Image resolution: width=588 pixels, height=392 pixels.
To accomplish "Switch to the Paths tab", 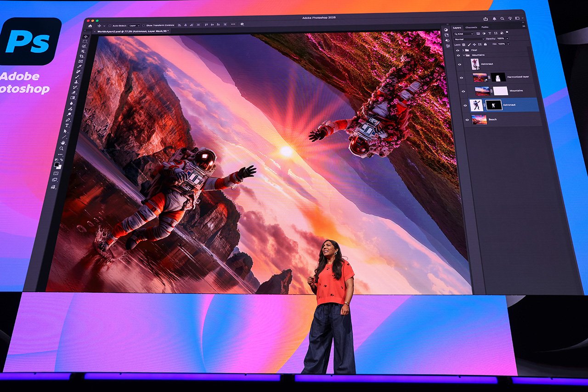I will pos(485,27).
